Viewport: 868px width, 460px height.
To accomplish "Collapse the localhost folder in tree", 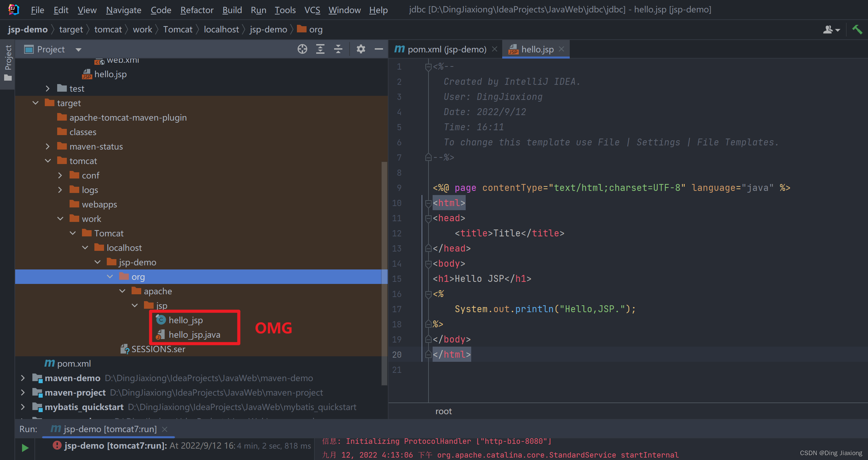I will [x=85, y=248].
